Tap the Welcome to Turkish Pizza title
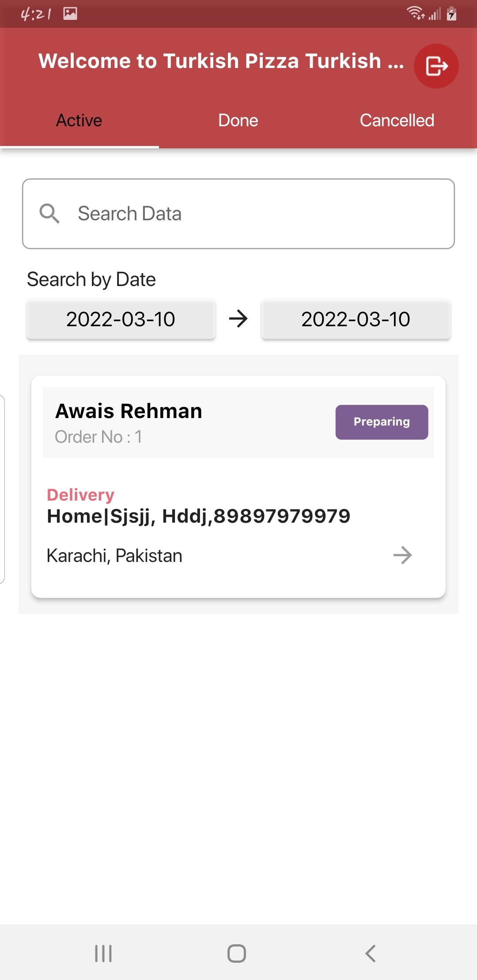Viewport: 477px width, 980px height. (x=221, y=61)
